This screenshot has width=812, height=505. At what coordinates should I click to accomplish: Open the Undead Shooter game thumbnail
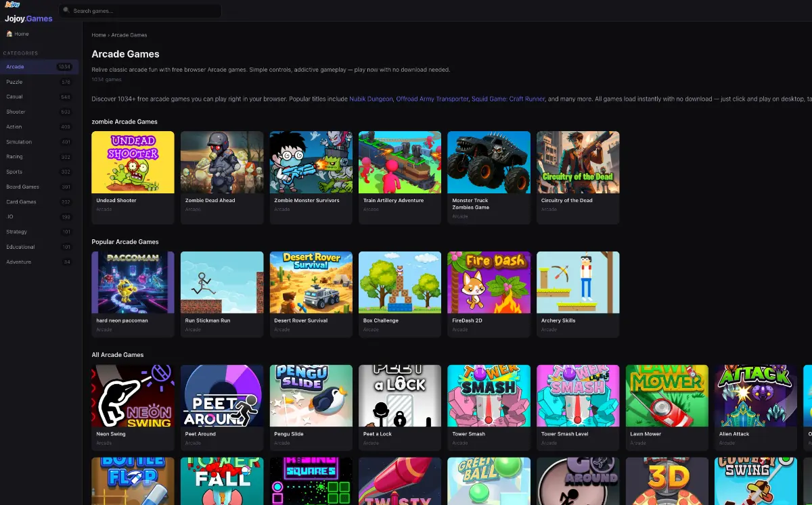(x=133, y=162)
